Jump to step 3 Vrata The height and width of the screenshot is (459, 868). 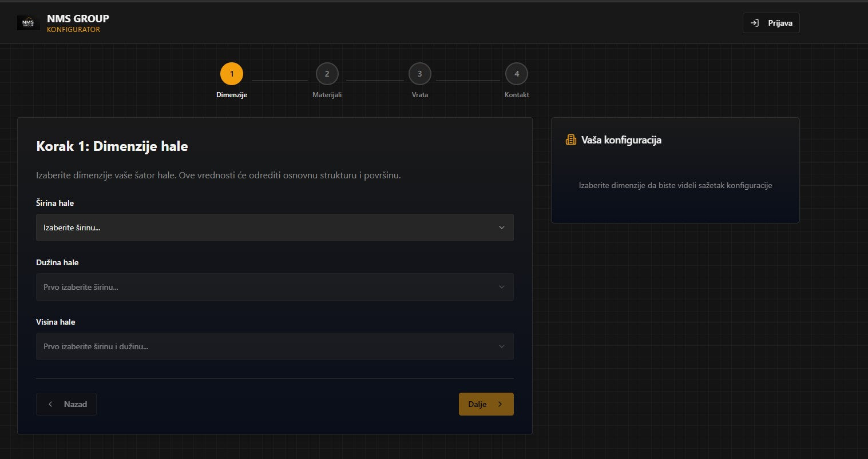click(419, 74)
